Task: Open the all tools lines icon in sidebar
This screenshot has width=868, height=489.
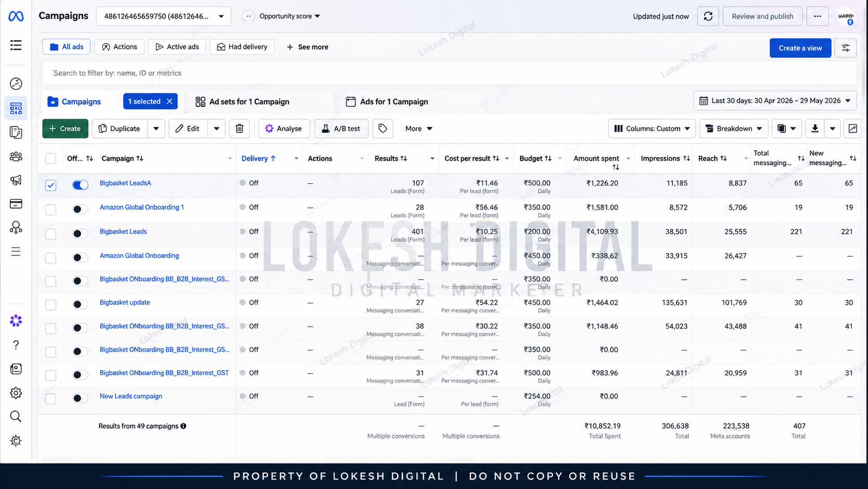Action: [16, 252]
